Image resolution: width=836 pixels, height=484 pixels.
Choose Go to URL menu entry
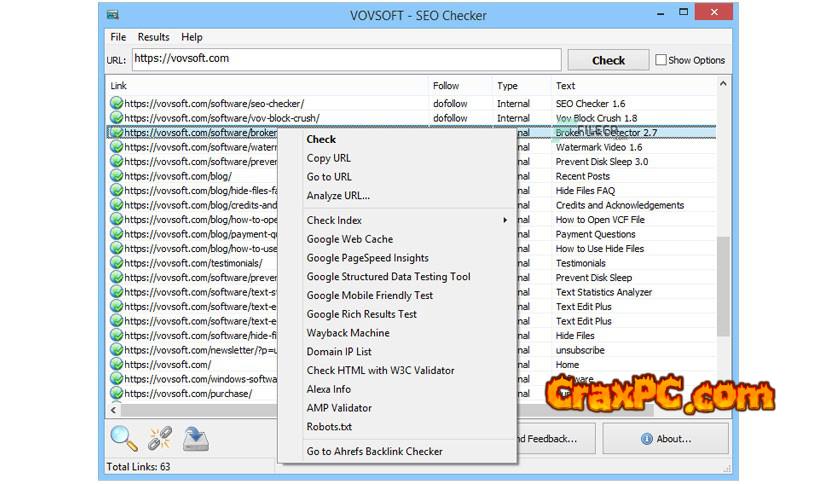point(329,176)
